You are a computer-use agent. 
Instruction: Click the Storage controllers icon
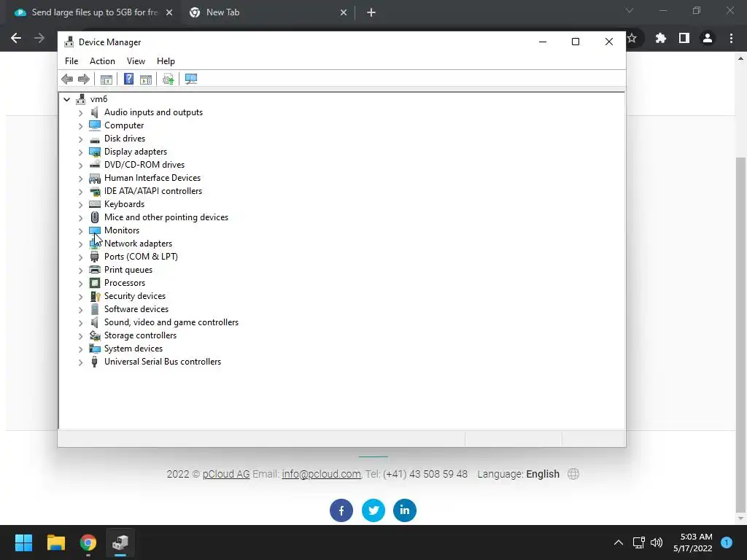pyautogui.click(x=95, y=335)
